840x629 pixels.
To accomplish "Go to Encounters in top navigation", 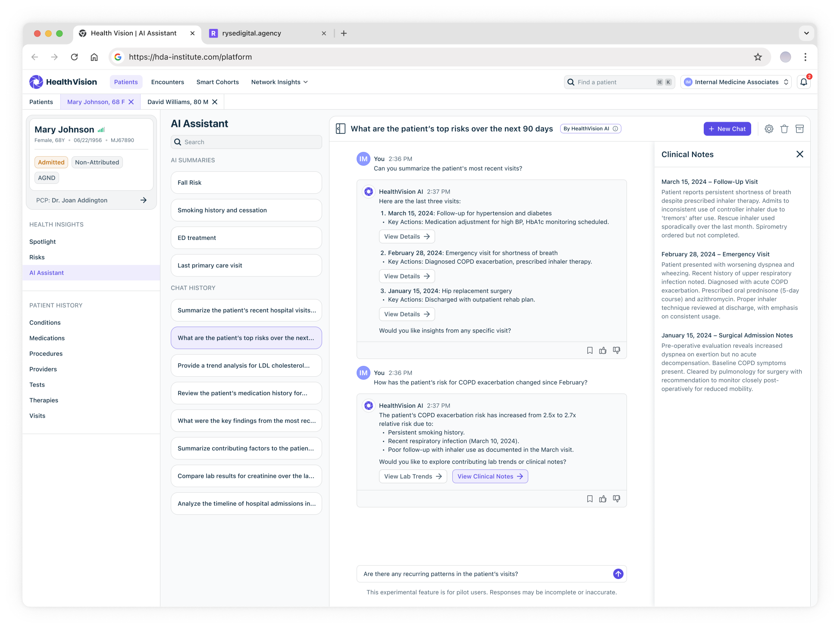I will [x=167, y=82].
